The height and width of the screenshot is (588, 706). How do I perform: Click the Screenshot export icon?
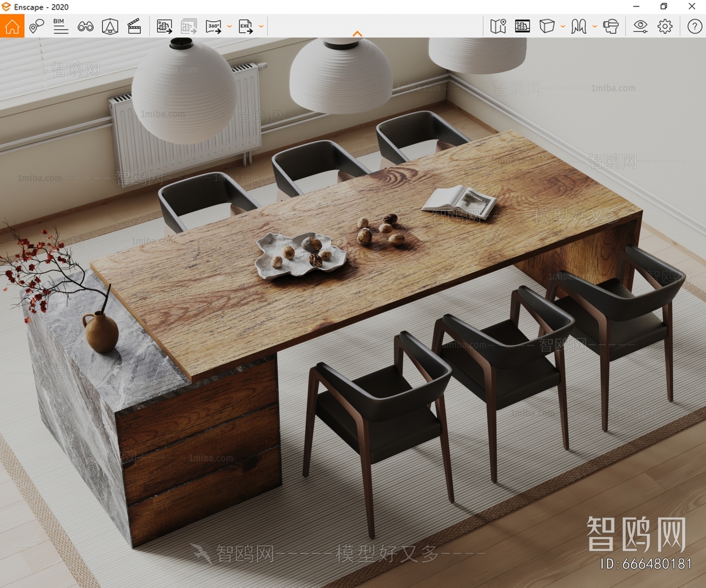tap(164, 26)
